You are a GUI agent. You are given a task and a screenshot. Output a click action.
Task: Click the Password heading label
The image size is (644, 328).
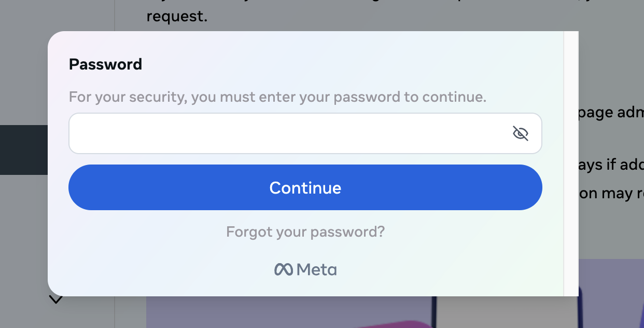click(105, 64)
